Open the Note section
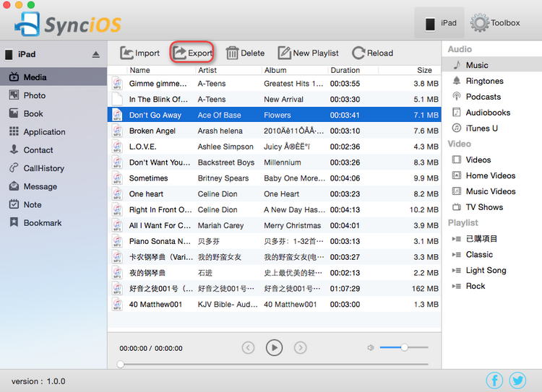Image resolution: width=542 pixels, height=392 pixels. click(x=53, y=205)
